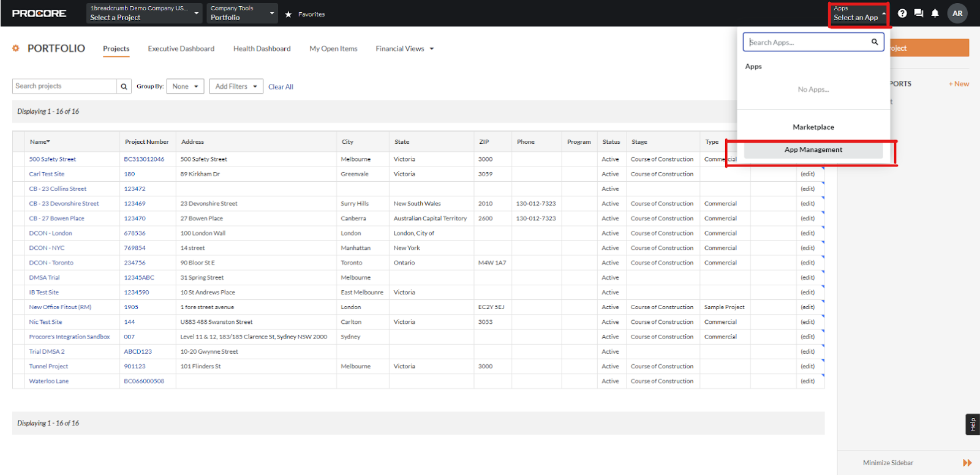980x475 pixels.
Task: Open the help question mark icon
Action: [902, 13]
